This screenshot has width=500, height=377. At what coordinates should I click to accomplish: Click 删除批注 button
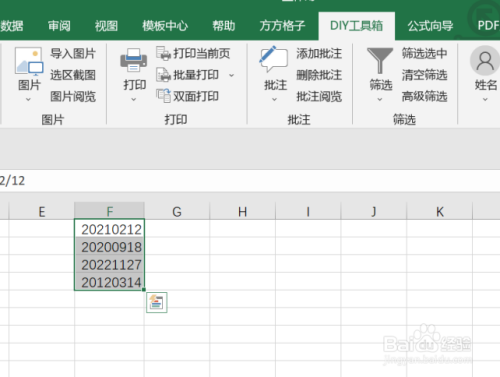(319, 75)
